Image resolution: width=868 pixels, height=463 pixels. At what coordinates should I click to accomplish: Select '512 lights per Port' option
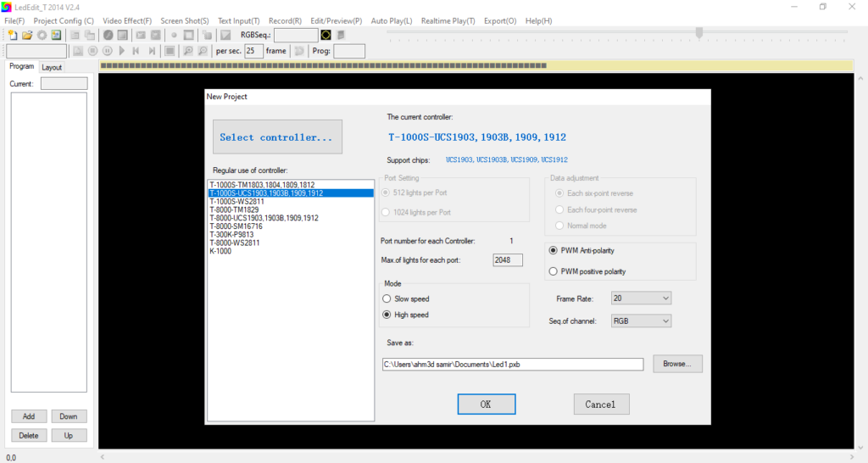pos(415,192)
